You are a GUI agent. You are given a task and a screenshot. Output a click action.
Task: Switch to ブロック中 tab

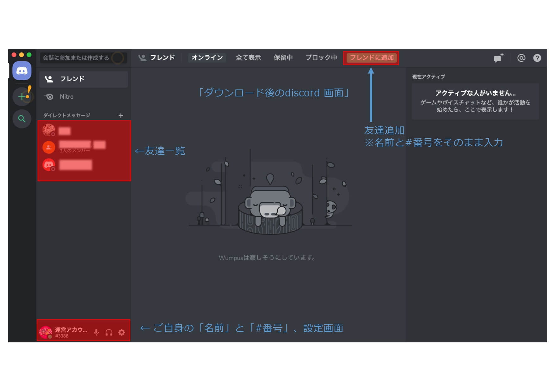321,58
